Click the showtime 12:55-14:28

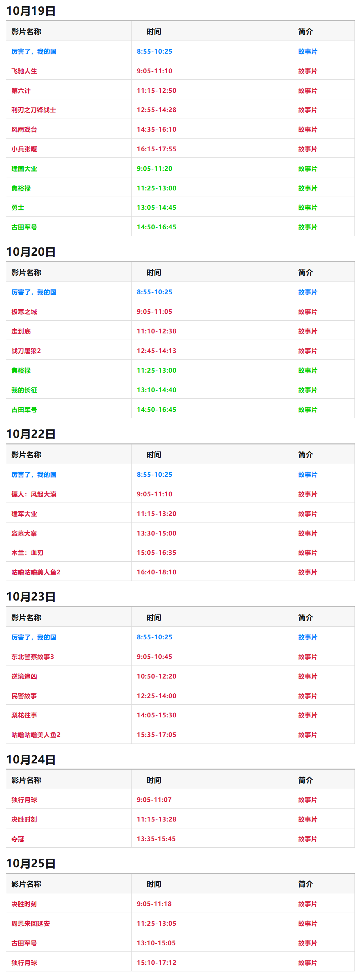(x=157, y=110)
